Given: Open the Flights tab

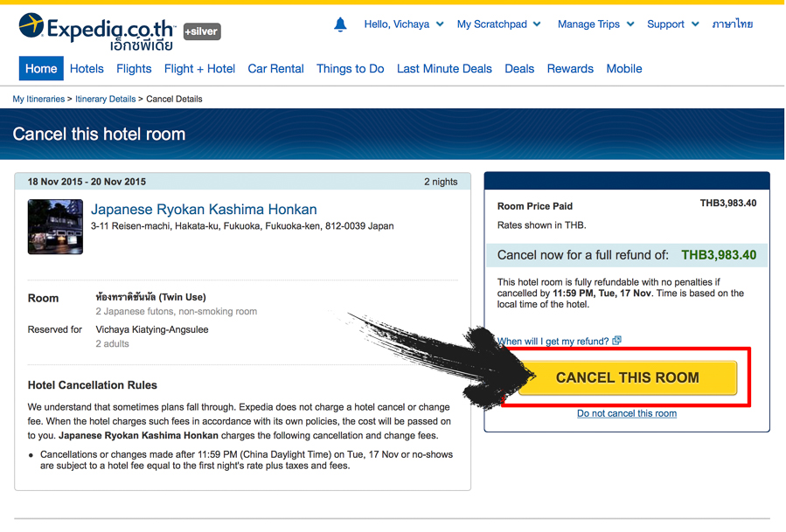Looking at the screenshot, I should [134, 69].
